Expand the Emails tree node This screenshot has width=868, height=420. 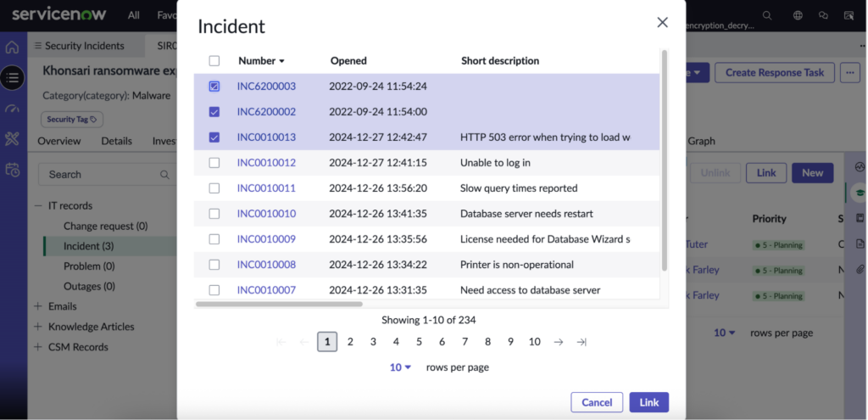pyautogui.click(x=37, y=306)
